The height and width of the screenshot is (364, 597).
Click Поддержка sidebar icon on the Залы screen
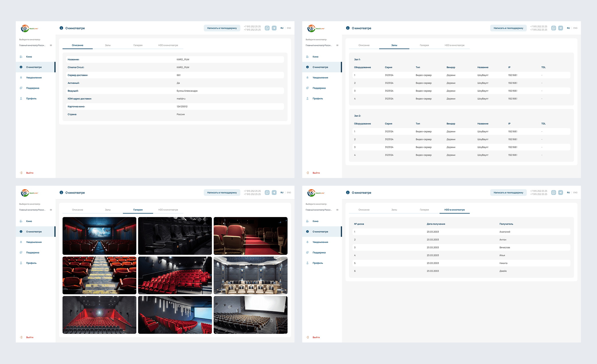click(x=307, y=88)
